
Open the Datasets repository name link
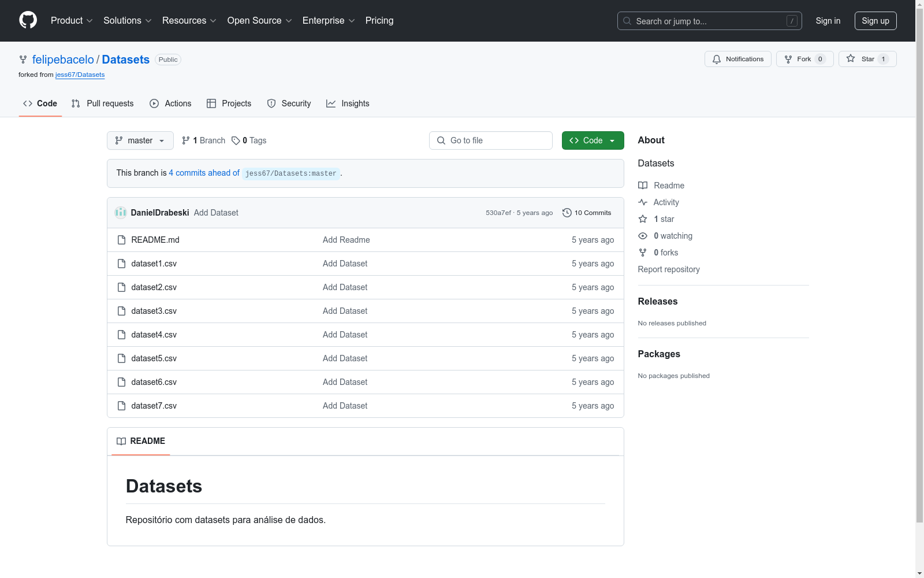click(x=126, y=60)
